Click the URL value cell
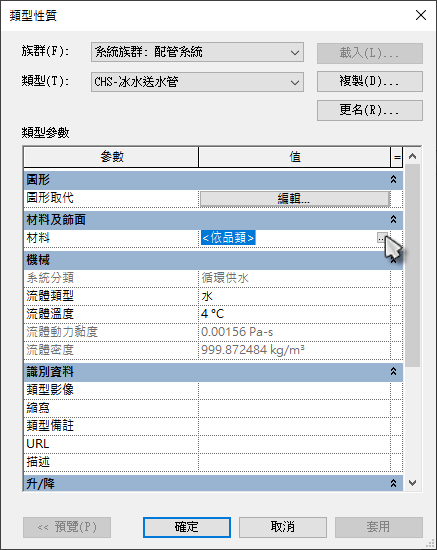 click(x=294, y=444)
